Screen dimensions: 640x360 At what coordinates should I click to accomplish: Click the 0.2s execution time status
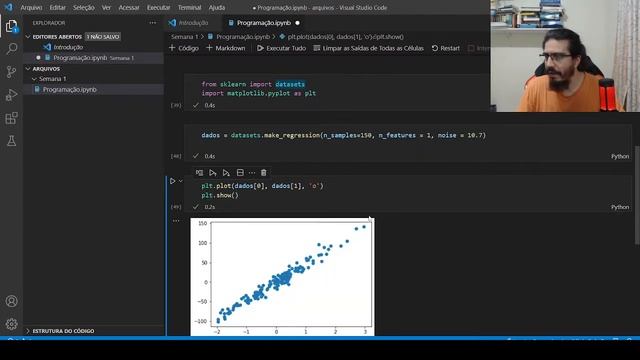[x=210, y=207]
